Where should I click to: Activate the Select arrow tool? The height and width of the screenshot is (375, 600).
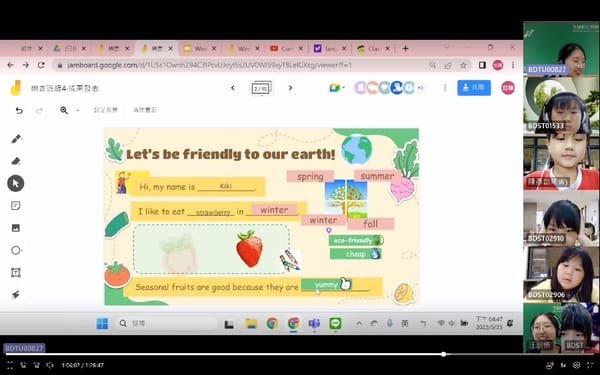pos(16,184)
